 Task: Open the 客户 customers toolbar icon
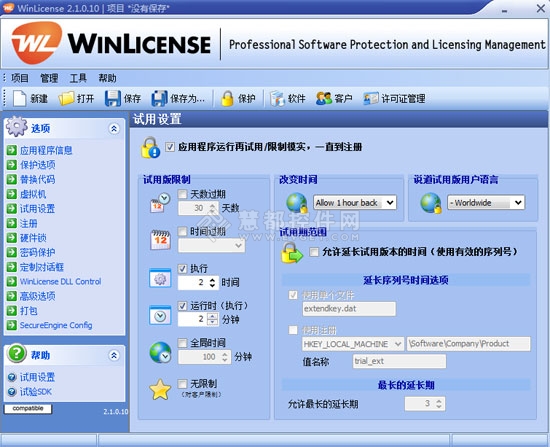pyautogui.click(x=323, y=98)
